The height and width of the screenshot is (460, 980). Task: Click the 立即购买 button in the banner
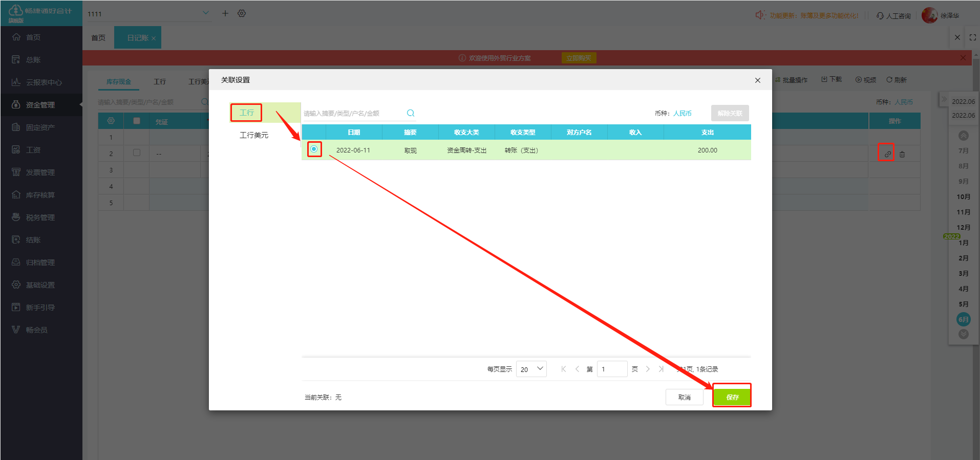pyautogui.click(x=579, y=58)
